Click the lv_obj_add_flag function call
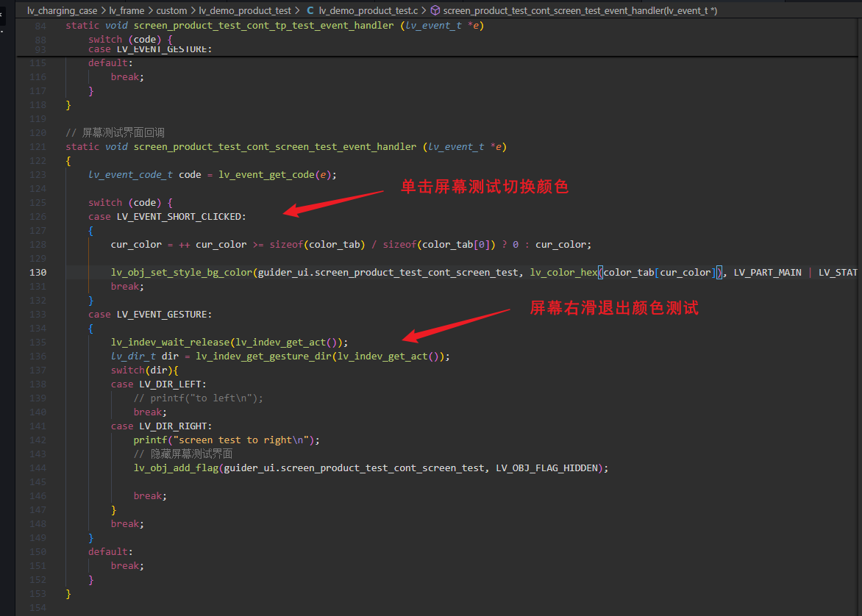Viewport: 862px width, 616px height. tap(175, 468)
